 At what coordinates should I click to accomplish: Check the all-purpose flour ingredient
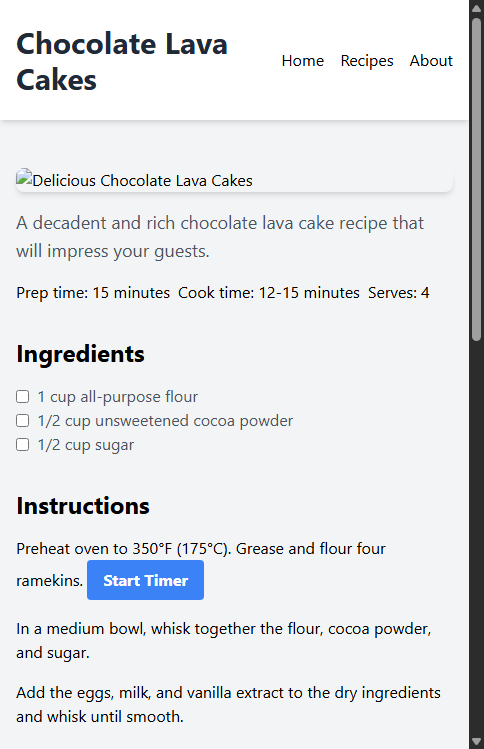point(22,396)
